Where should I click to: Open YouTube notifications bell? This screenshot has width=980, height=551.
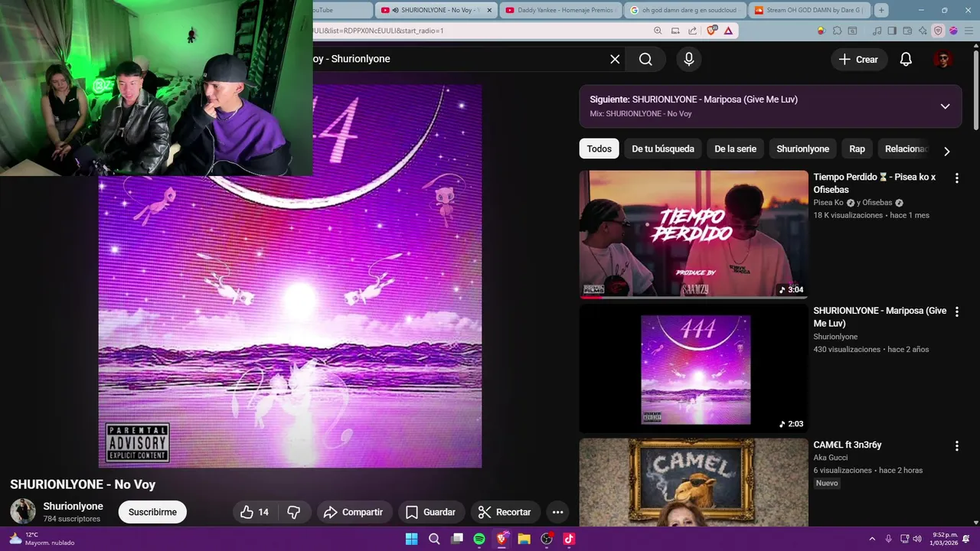point(906,59)
